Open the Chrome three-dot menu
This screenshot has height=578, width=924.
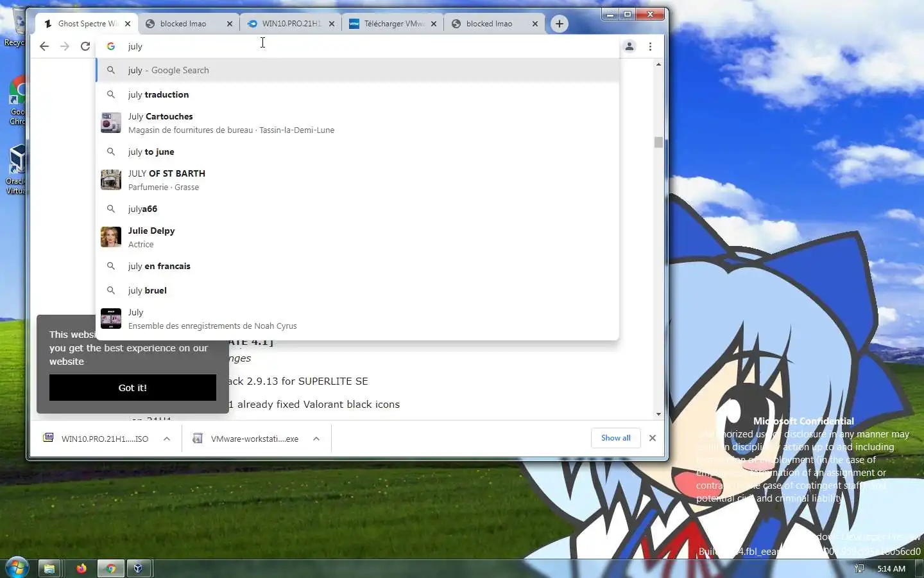(x=650, y=46)
